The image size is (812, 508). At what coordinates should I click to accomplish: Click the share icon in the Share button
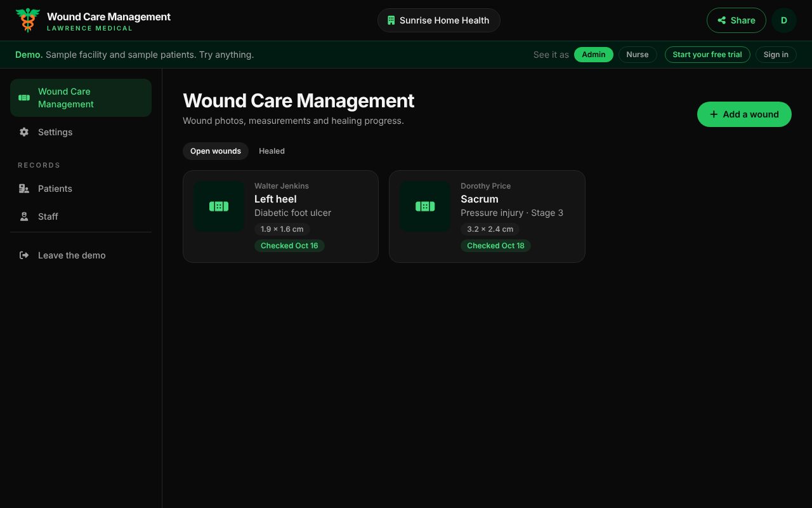pos(721,20)
